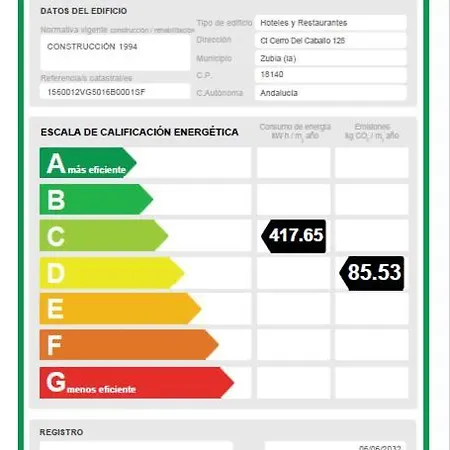Select the dark orange F rating arrow
This screenshot has width=450, height=450.
coord(129,345)
